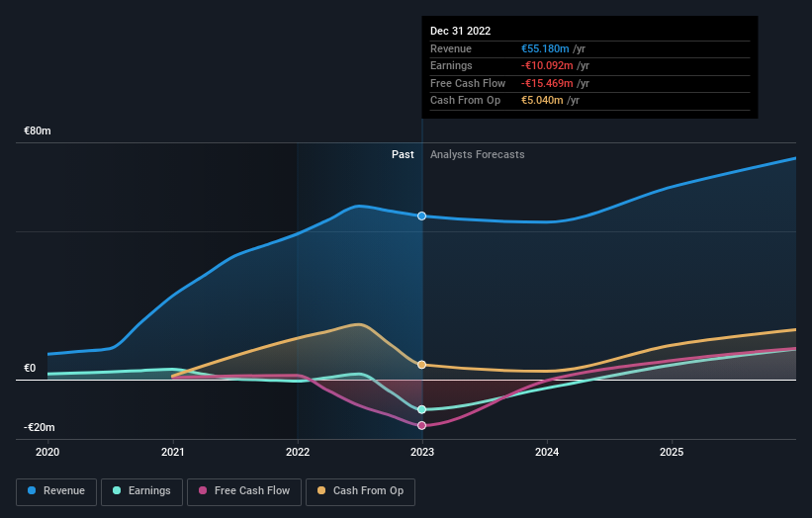Click the -€20m y-axis label
812x518 pixels.
pyautogui.click(x=40, y=427)
